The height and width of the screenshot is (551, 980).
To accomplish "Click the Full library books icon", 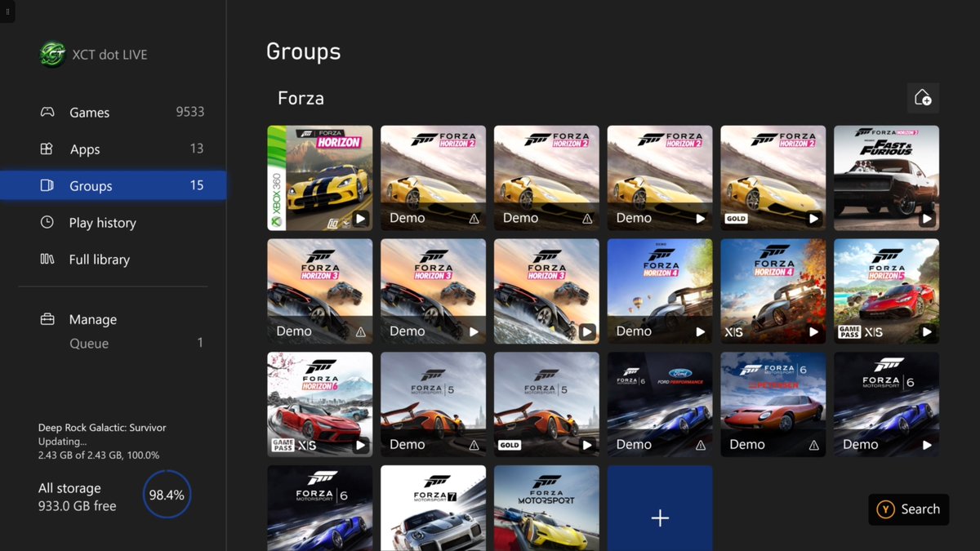I will tap(47, 259).
